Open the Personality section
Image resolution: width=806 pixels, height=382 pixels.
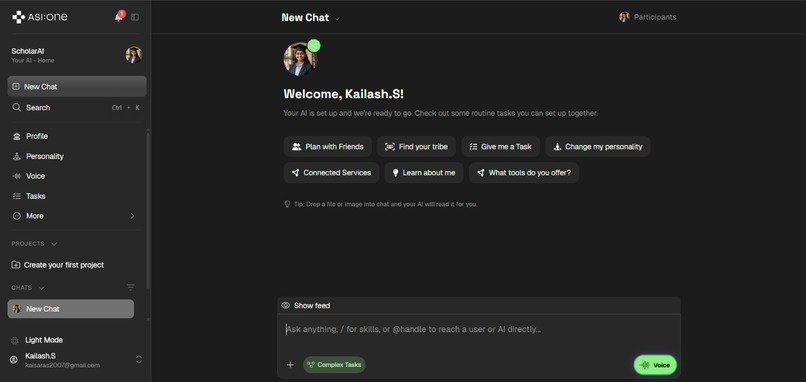45,156
